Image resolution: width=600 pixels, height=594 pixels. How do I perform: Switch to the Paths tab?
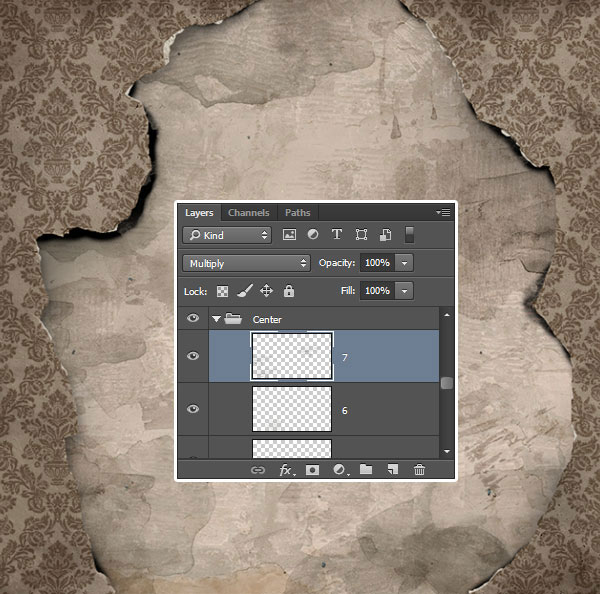[x=297, y=212]
